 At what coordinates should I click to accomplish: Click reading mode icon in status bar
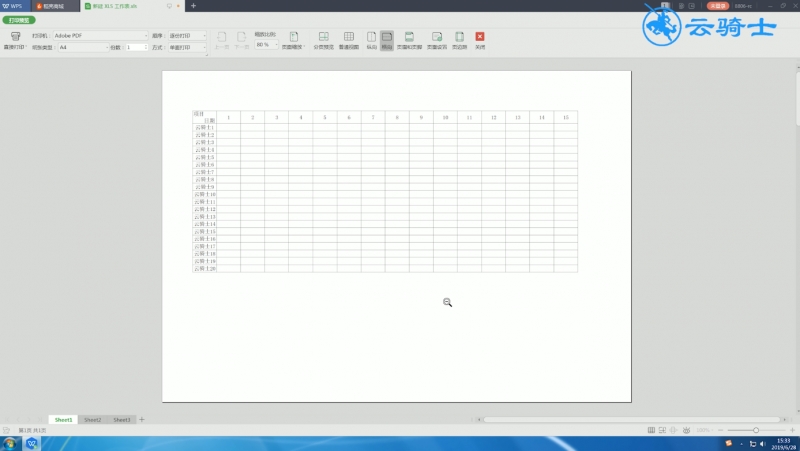(x=673, y=430)
